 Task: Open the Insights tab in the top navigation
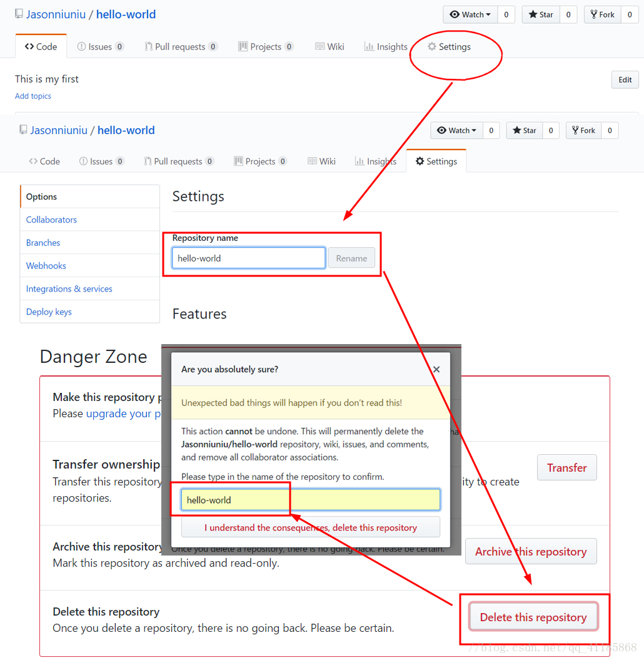386,47
